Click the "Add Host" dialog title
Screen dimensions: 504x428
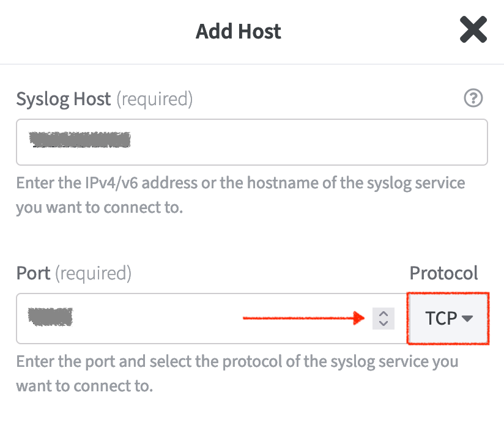coord(239,31)
